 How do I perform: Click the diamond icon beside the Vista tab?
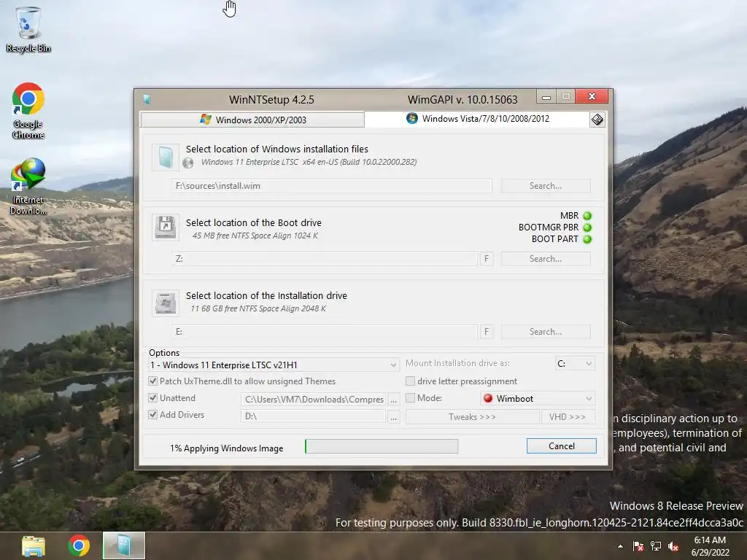[x=597, y=120]
